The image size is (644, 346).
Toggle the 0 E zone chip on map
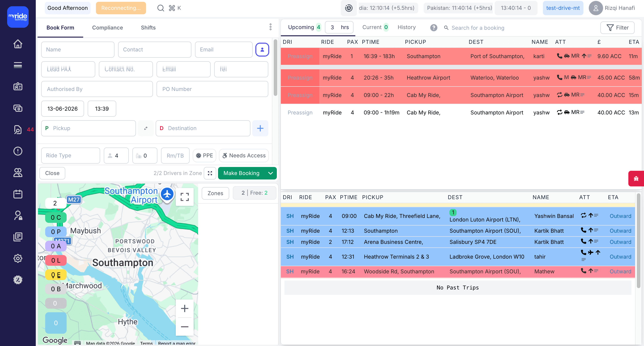pos(56,275)
